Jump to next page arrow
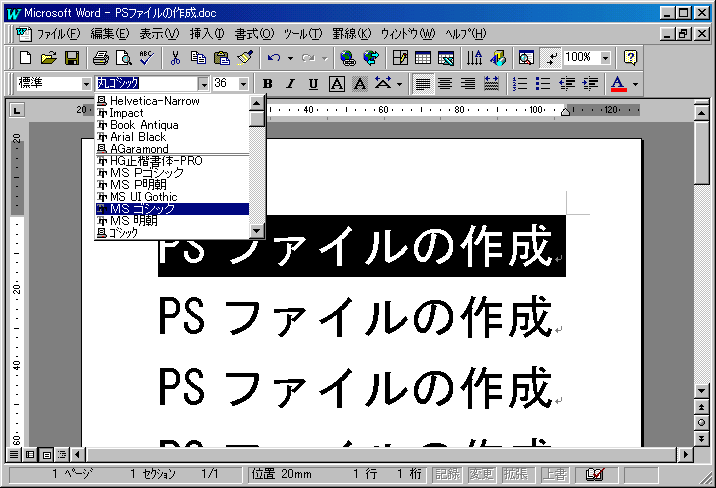 (701, 439)
